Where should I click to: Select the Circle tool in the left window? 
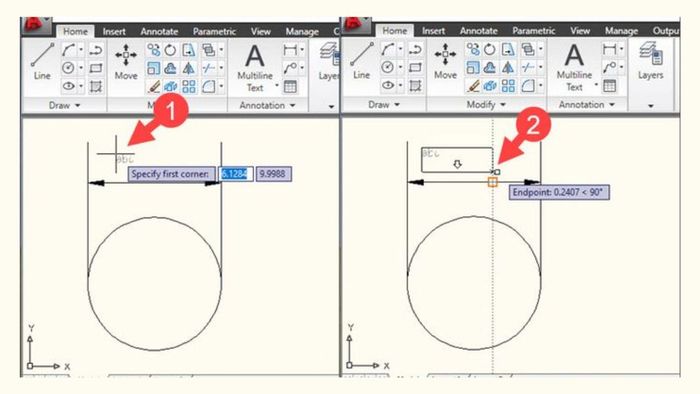(68, 68)
